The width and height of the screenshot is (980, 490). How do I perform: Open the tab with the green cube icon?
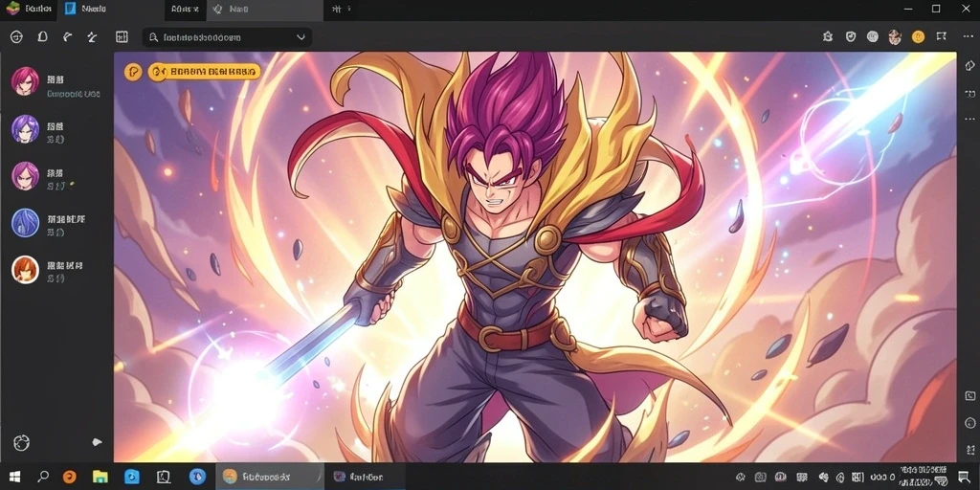point(28,9)
